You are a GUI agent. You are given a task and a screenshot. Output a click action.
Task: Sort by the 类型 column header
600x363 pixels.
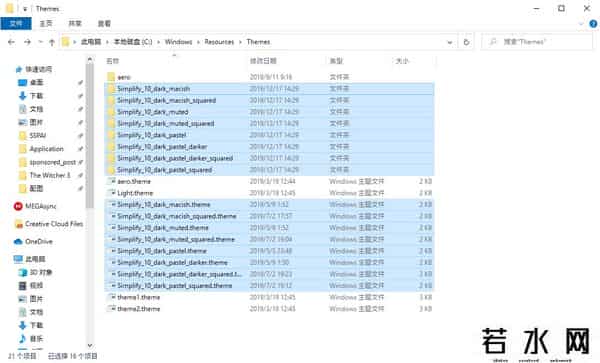click(336, 61)
